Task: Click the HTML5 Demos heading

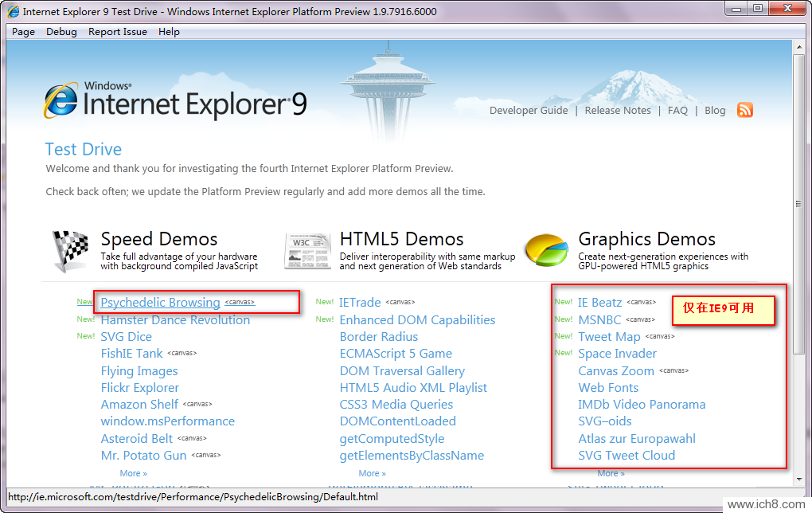Action: pos(401,239)
